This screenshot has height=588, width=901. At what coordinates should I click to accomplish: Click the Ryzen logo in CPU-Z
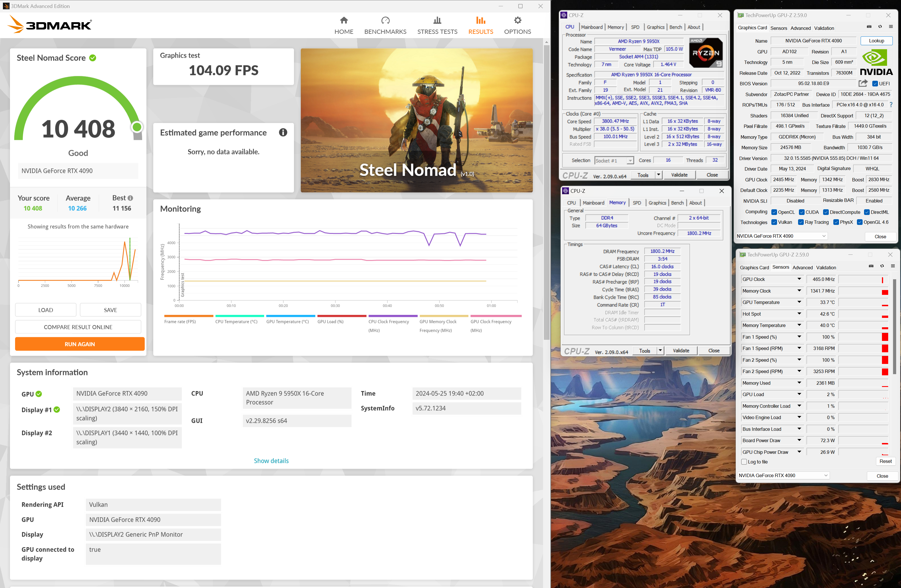(706, 53)
